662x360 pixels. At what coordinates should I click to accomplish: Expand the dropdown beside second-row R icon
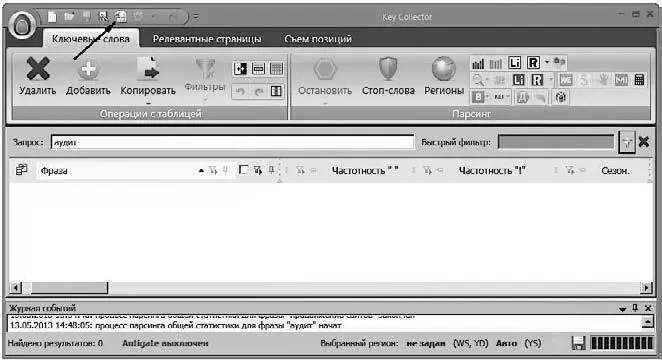[551, 79]
